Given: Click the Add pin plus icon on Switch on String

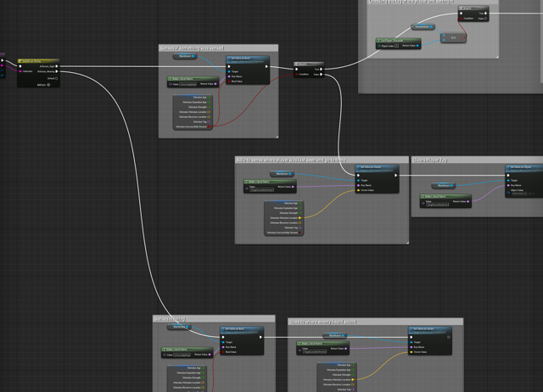Looking at the screenshot, I should click(48, 85).
